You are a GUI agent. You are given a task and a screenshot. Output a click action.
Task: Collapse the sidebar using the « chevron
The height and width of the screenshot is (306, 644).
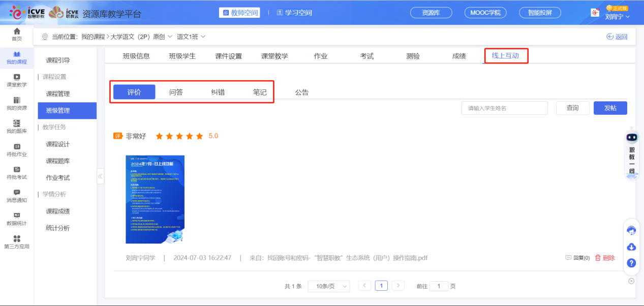(100, 175)
